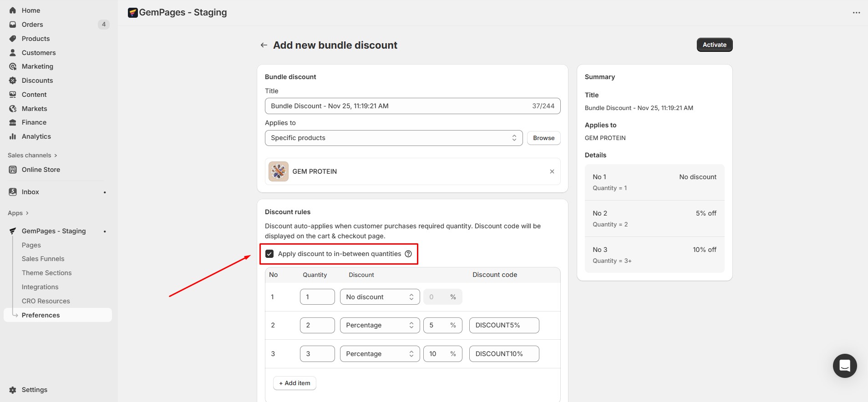Screen dimensions: 868x402
Task: Expand the Sales channels section
Action: (x=32, y=155)
